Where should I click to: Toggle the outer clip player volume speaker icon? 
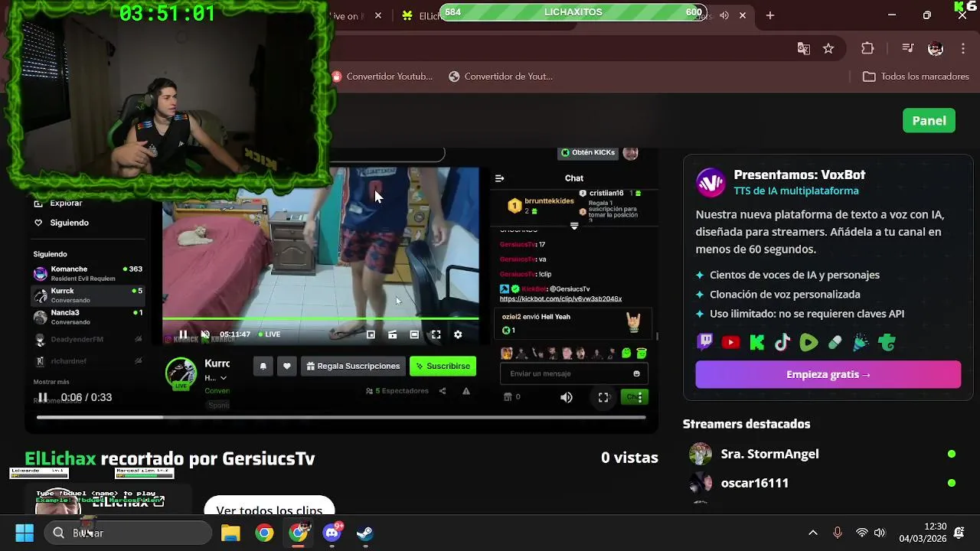[567, 397]
